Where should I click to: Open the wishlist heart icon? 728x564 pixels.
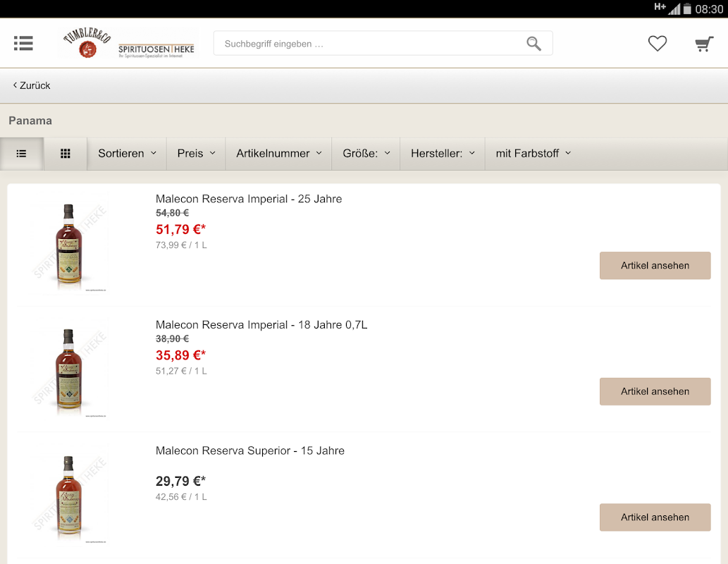(x=657, y=44)
